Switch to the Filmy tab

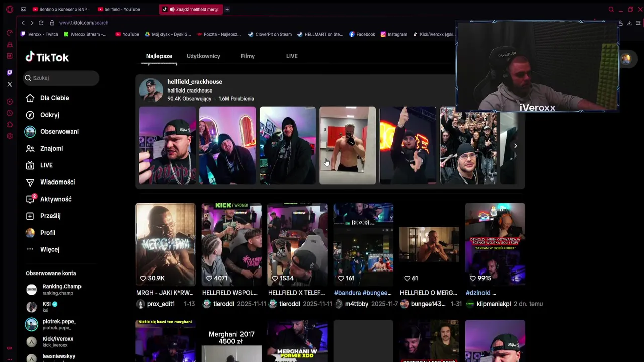[248, 56]
